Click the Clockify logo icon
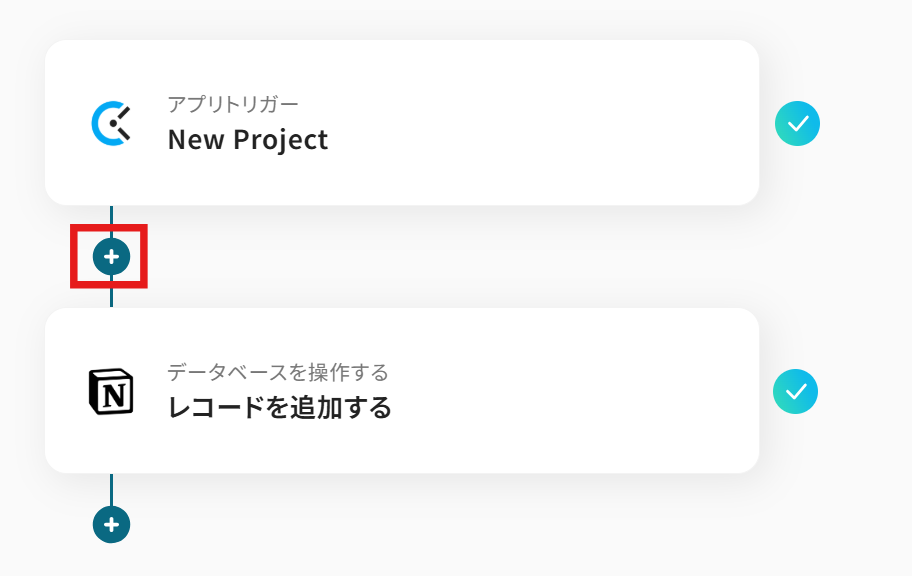 tap(110, 124)
